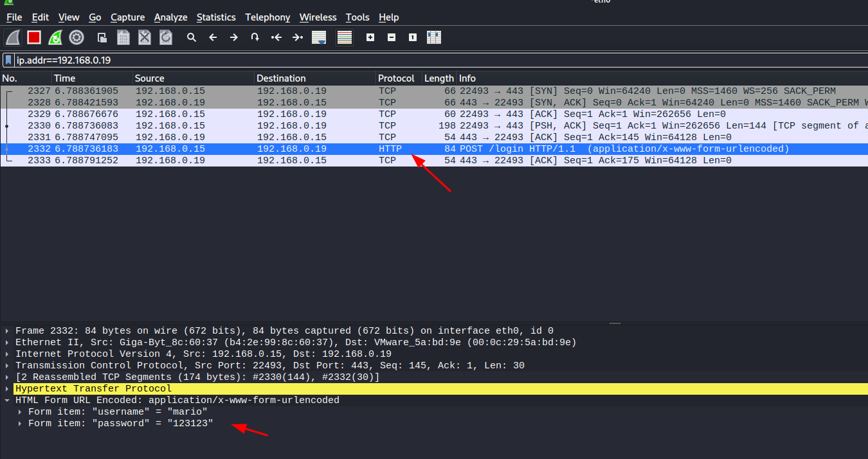Open the Tools menu
This screenshot has width=868, height=459.
357,17
